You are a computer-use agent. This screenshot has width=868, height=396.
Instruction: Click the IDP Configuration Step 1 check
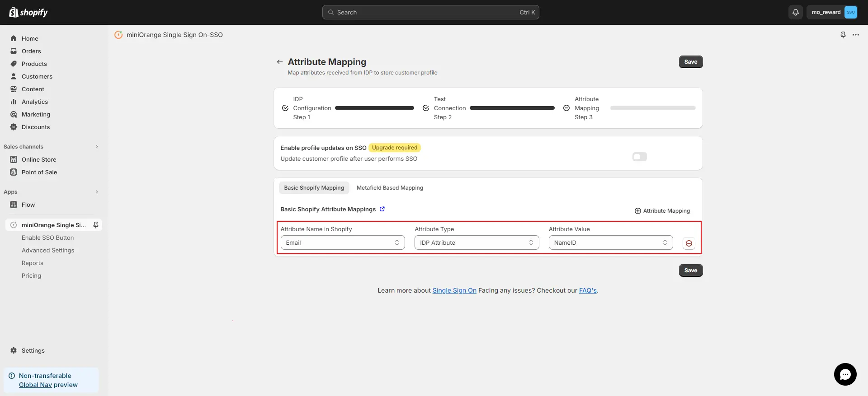[285, 108]
